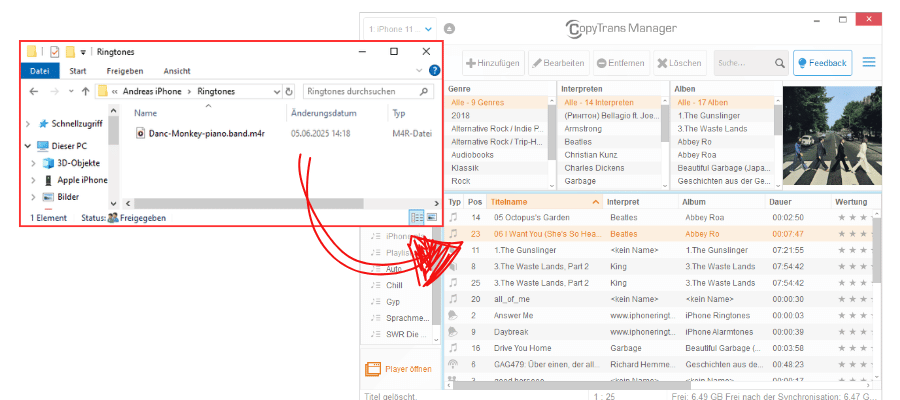Switch Explorer to details view icon
900x400 pixels.
coord(417,218)
